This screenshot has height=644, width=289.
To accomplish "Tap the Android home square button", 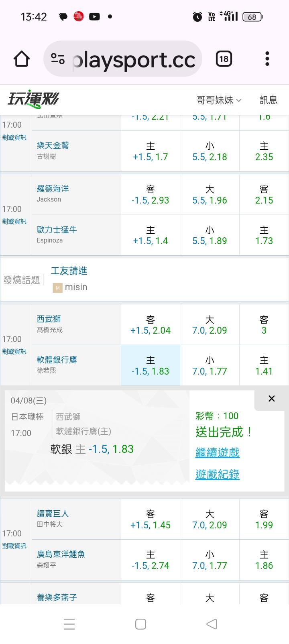I will [x=140, y=624].
